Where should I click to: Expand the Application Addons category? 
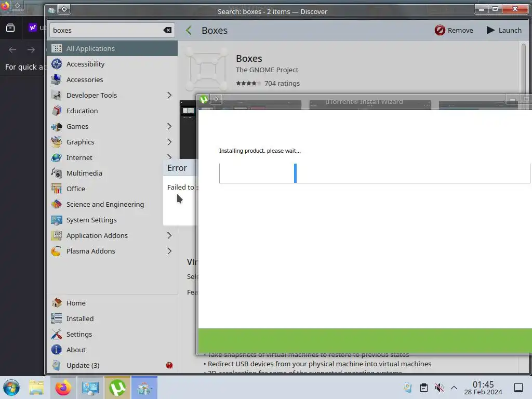tap(169, 236)
